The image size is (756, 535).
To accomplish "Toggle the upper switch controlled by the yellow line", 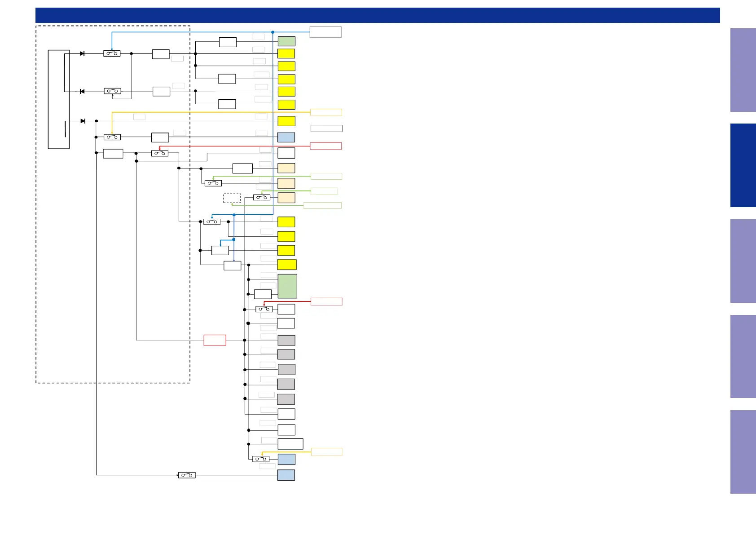I will tap(112, 137).
